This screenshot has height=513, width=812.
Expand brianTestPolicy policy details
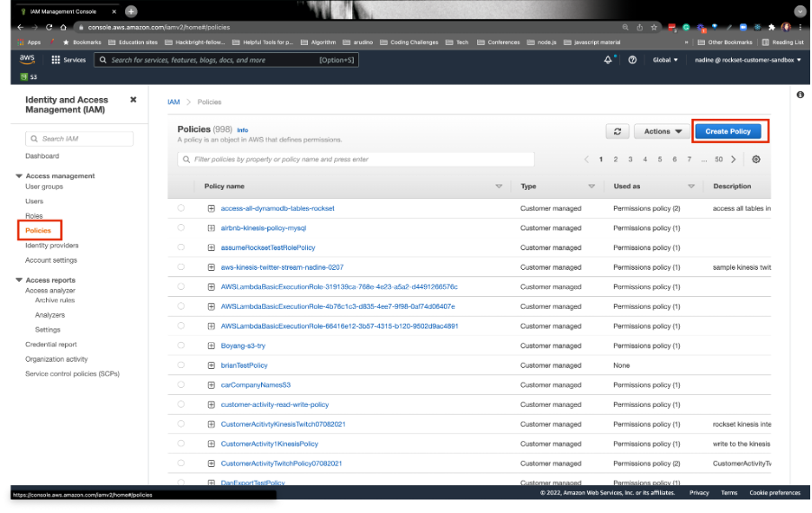click(x=212, y=365)
